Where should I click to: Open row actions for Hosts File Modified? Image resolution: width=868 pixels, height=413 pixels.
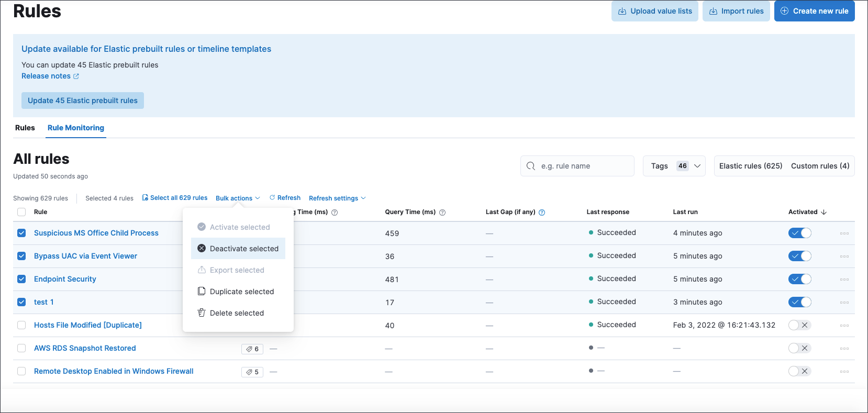click(x=844, y=326)
